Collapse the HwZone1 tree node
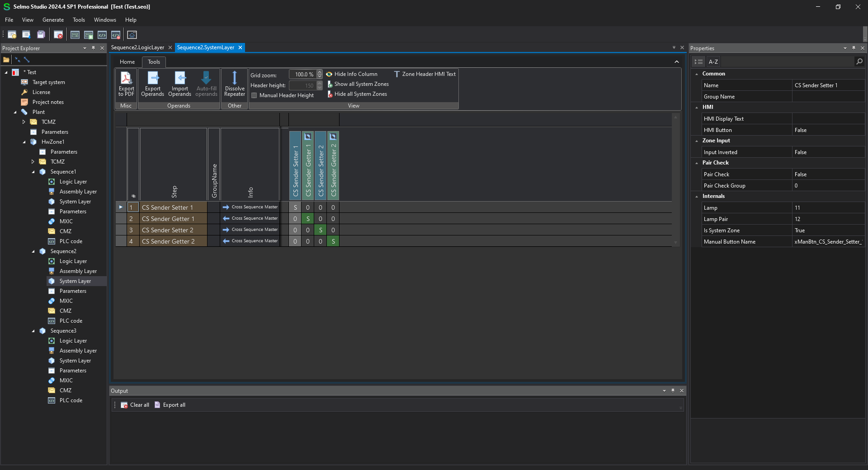 [24, 142]
